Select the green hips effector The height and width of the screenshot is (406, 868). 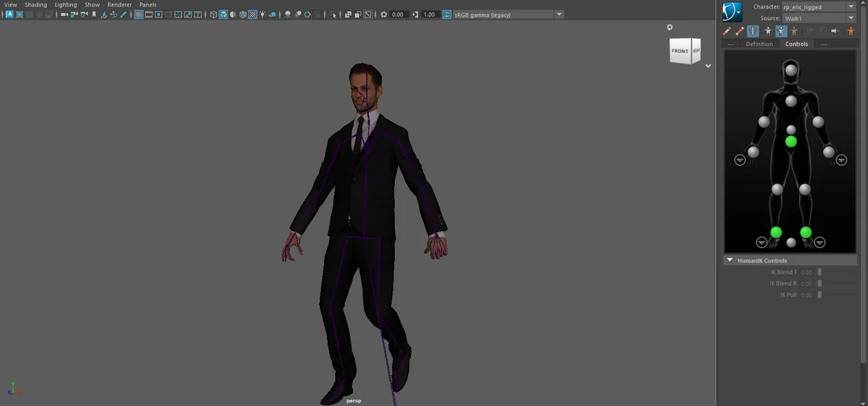pos(791,141)
